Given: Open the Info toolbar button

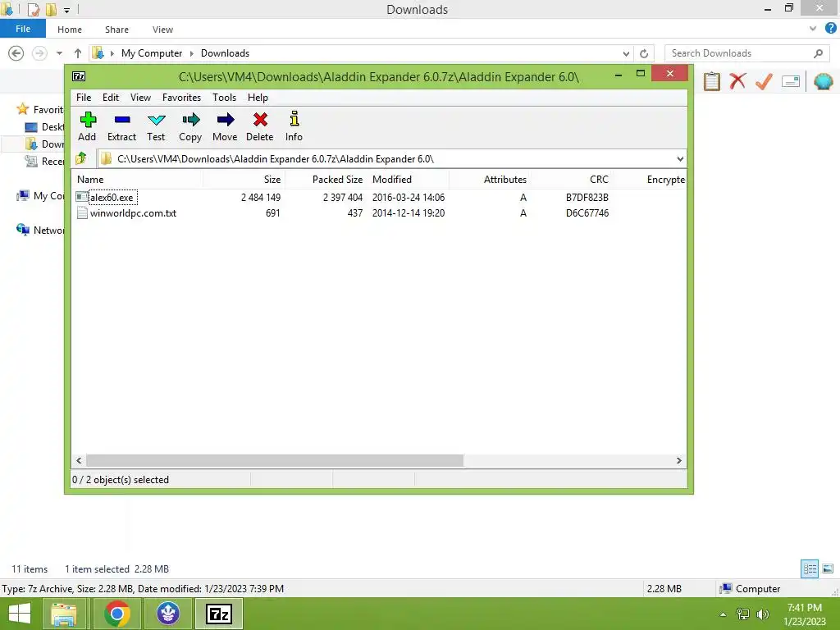Looking at the screenshot, I should point(294,126).
